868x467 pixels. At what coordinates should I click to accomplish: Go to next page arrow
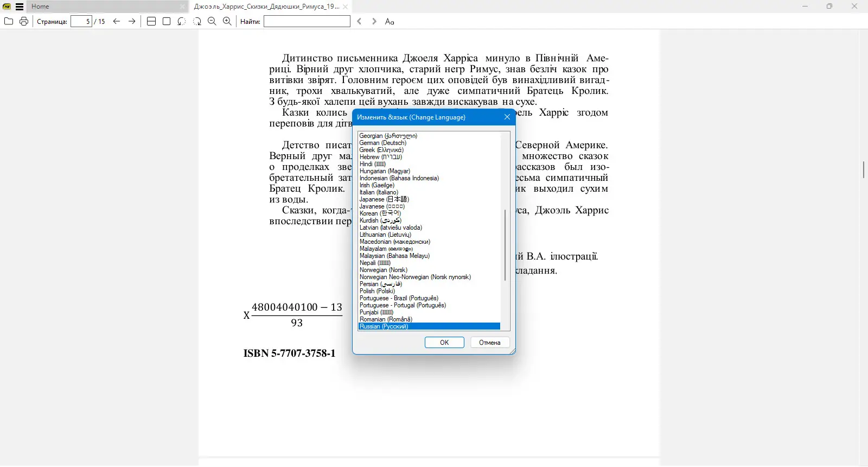132,21
